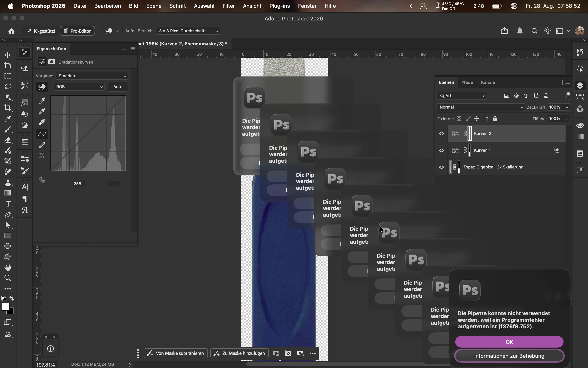
Task: Select the Crop tool
Action: 8,108
